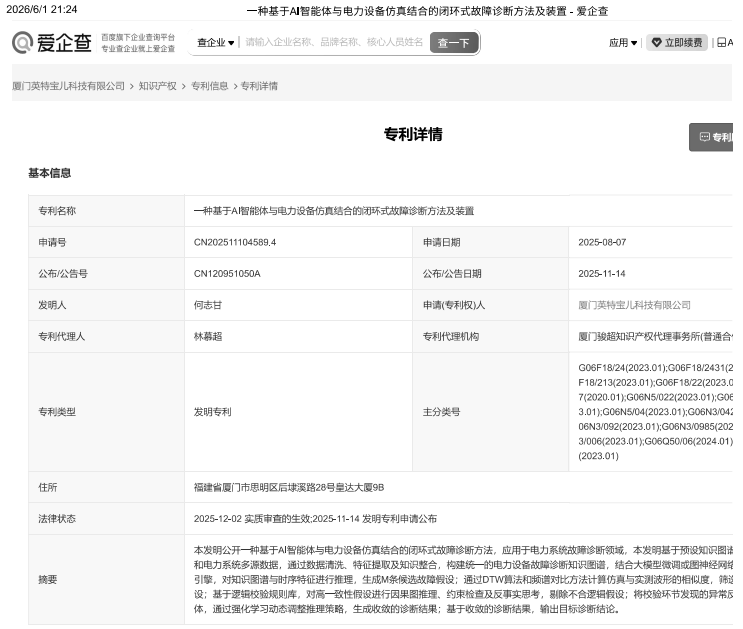Open the 查企业 search type dropdown

click(x=216, y=43)
